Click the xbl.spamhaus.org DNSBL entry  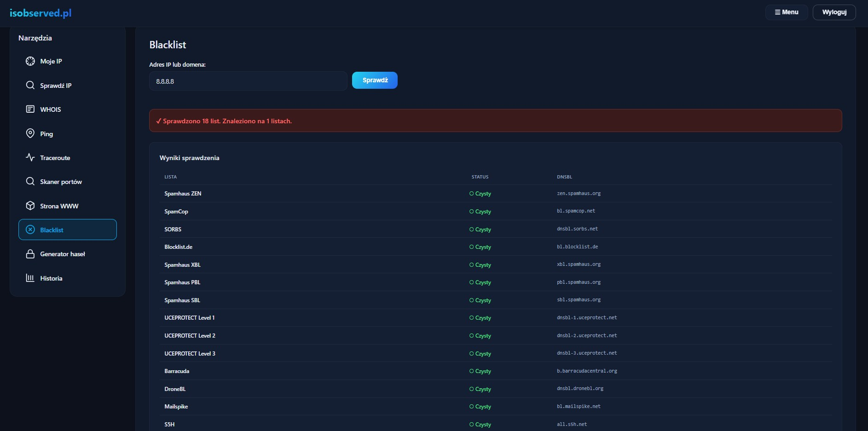pos(579,264)
